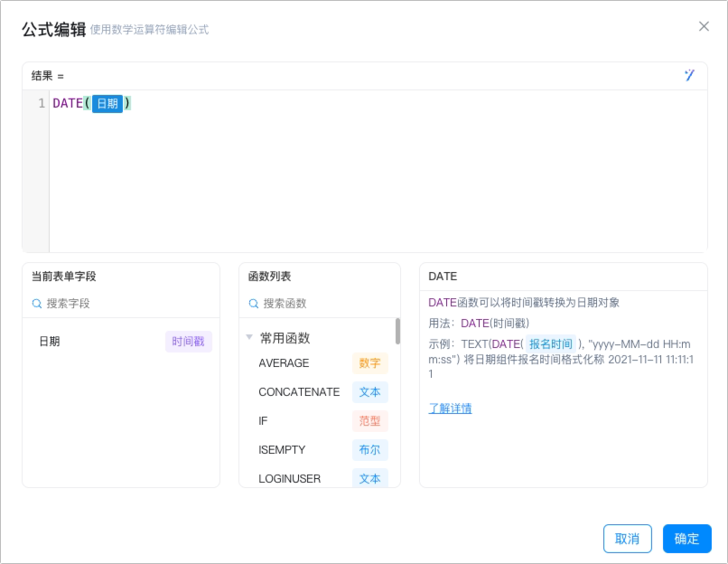Select the 日期 token in formula editor
Viewport: 728px width, 564px height.
(107, 103)
